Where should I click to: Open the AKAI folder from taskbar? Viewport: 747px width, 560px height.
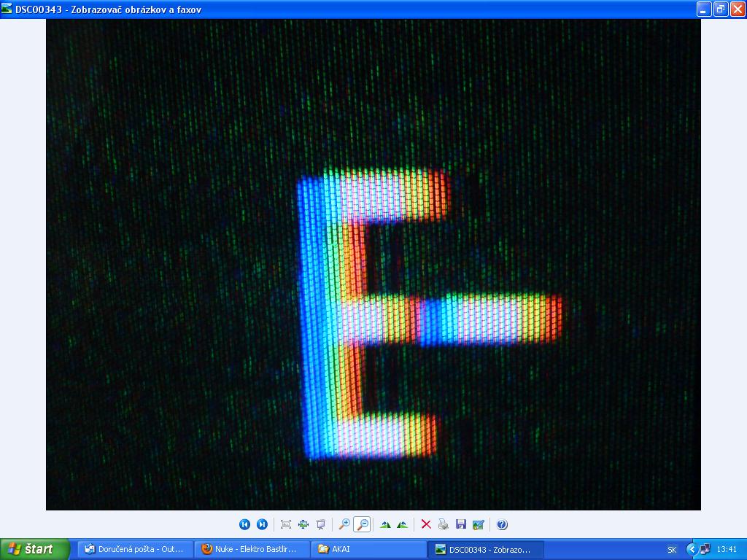pyautogui.click(x=368, y=549)
